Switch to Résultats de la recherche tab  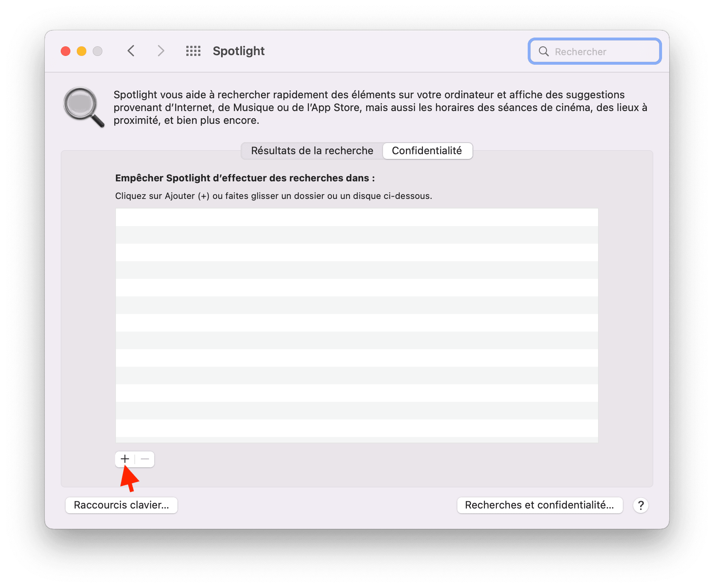coord(312,151)
